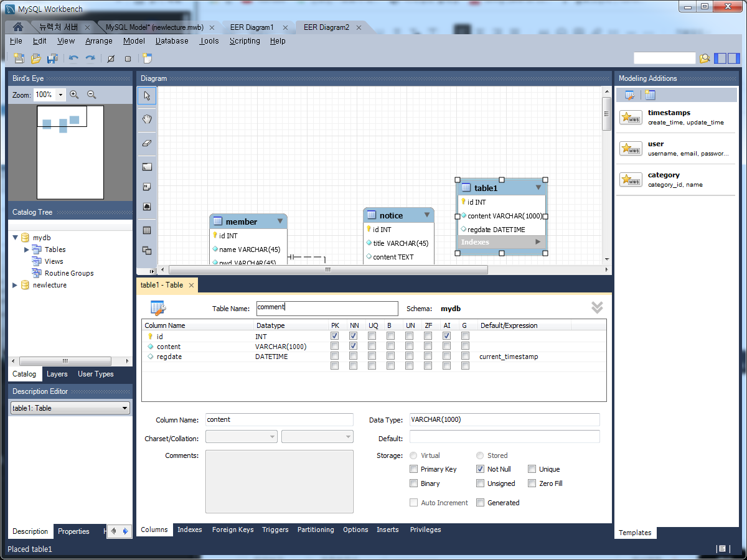Click the user template icon

(631, 149)
